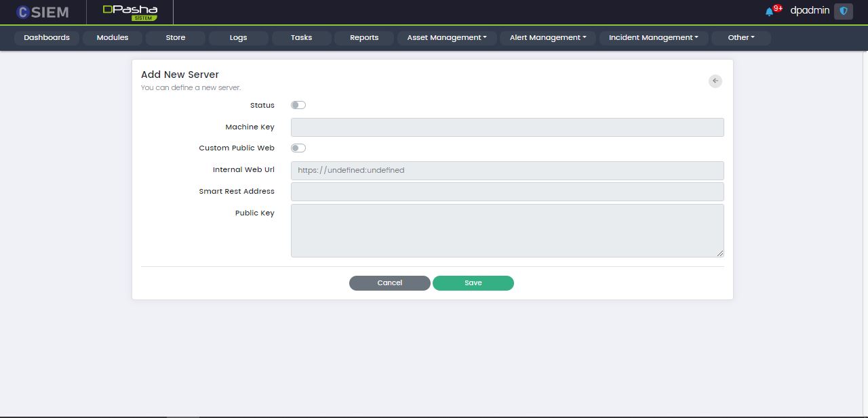Viewport: 868px width, 418px height.
Task: Navigate to the Store section
Action: pyautogui.click(x=176, y=38)
